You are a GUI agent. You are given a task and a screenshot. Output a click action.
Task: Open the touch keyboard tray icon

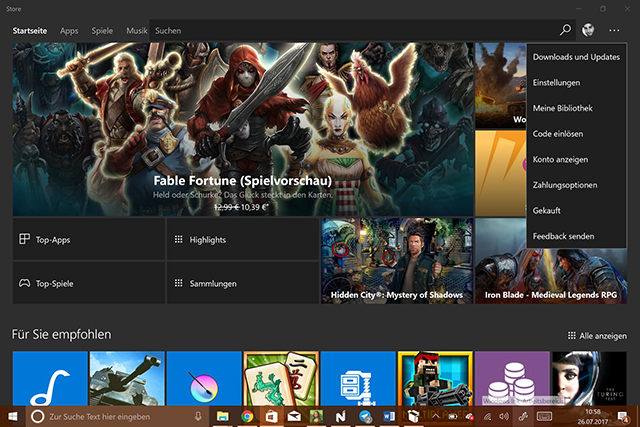[x=544, y=416]
